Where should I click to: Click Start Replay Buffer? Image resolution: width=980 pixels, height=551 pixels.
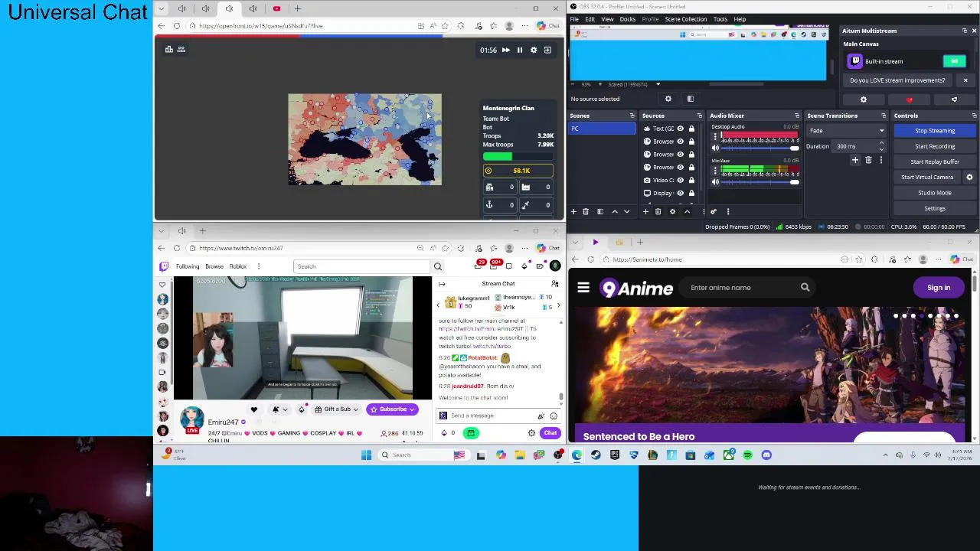935,161
